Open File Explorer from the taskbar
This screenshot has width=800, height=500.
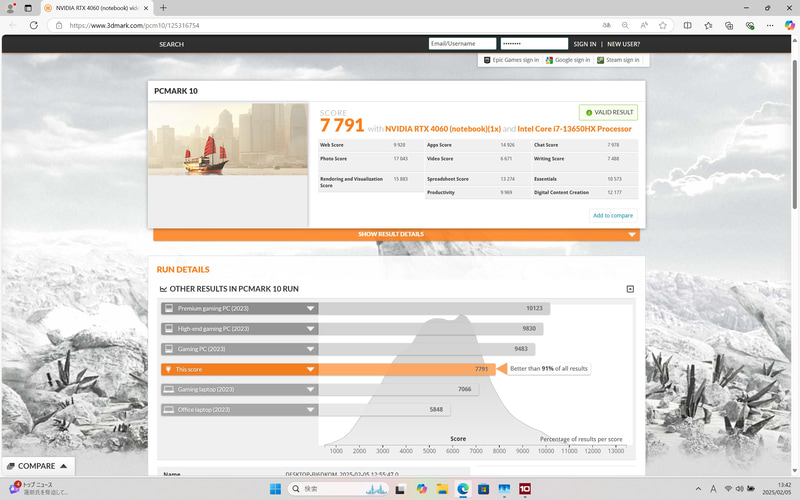(x=442, y=489)
